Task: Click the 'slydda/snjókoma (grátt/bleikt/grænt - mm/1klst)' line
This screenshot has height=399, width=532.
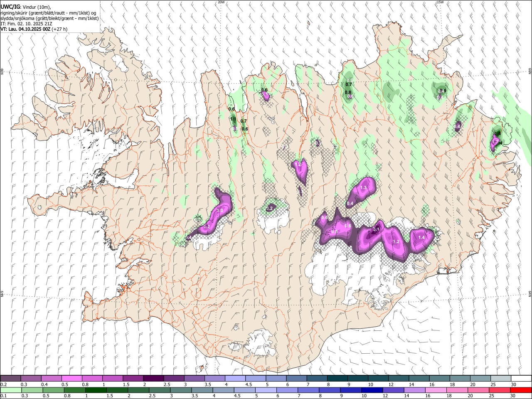Action: tap(49, 18)
